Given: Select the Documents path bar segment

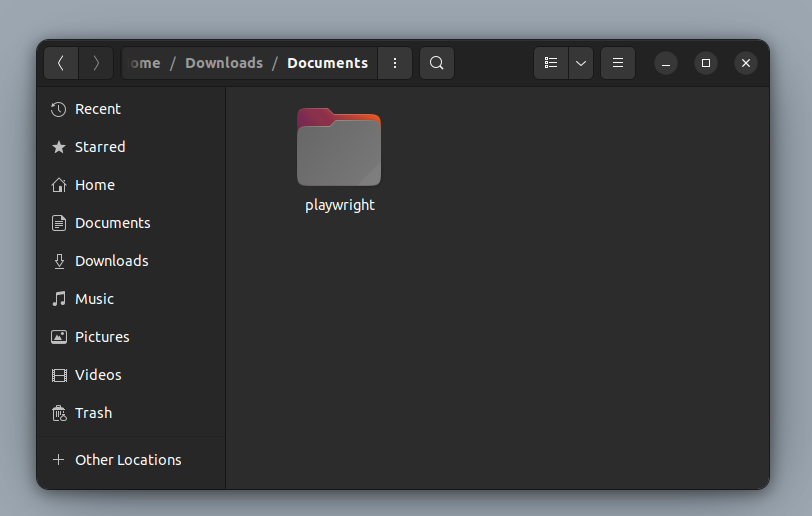Looking at the screenshot, I should [x=328, y=63].
